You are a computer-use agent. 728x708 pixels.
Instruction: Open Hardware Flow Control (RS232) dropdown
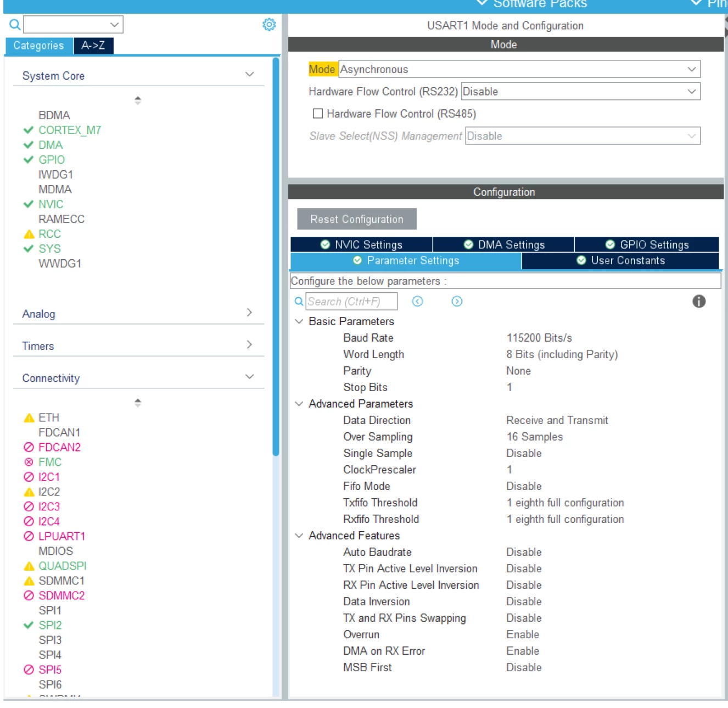581,91
